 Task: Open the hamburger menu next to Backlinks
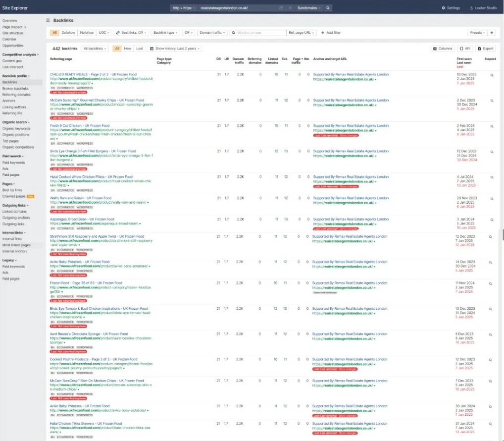tap(48, 20)
